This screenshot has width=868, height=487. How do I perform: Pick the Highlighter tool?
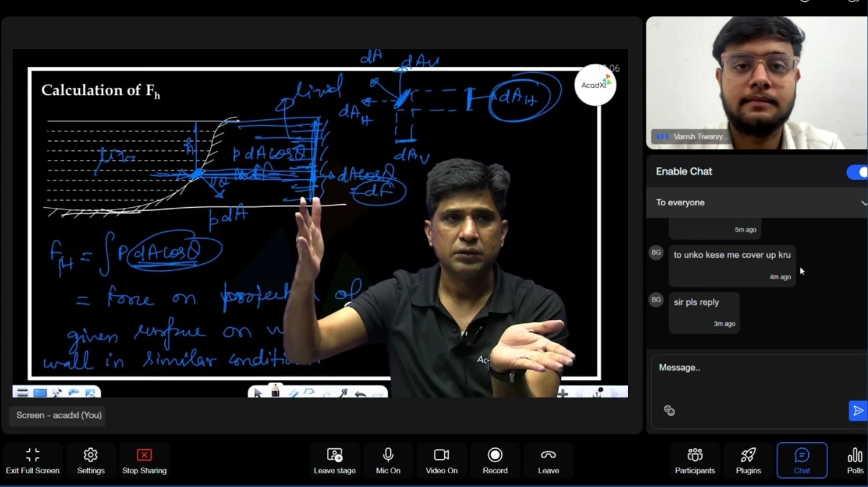point(293,393)
